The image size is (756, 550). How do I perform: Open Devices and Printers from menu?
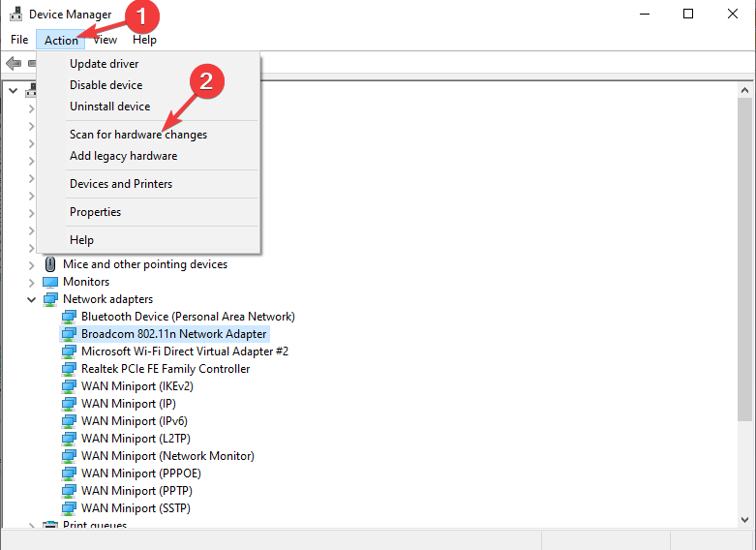pos(121,184)
